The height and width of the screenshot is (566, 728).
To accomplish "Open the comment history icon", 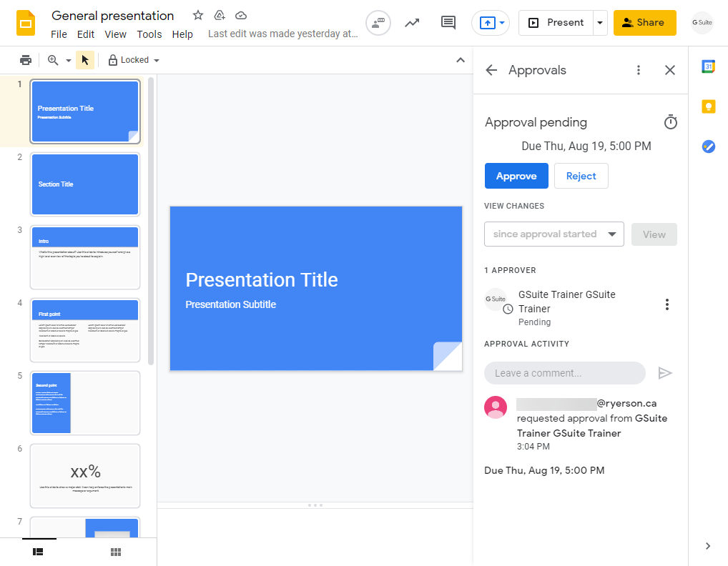I will [448, 23].
